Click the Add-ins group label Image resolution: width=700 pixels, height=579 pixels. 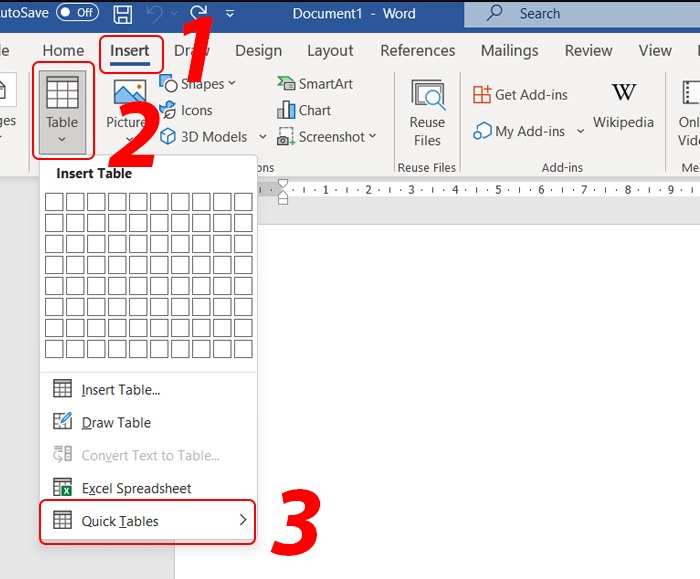pyautogui.click(x=562, y=167)
